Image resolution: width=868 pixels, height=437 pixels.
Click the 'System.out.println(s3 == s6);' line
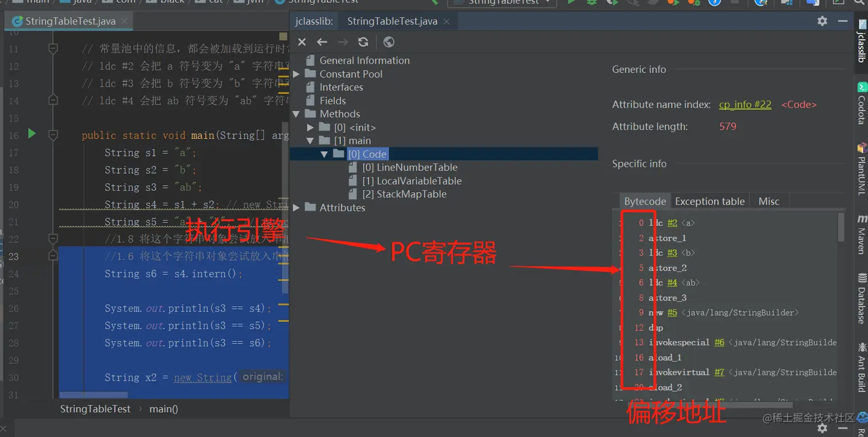pyautogui.click(x=188, y=343)
